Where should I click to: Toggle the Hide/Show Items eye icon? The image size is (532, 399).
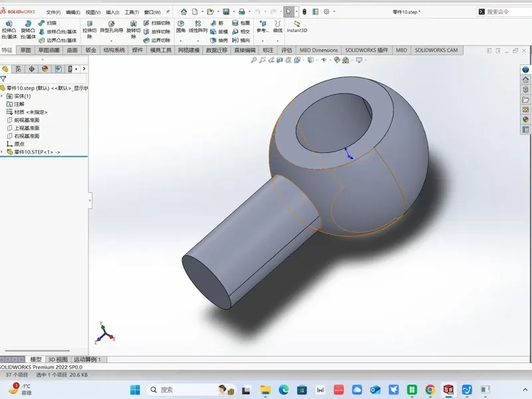click(324, 60)
